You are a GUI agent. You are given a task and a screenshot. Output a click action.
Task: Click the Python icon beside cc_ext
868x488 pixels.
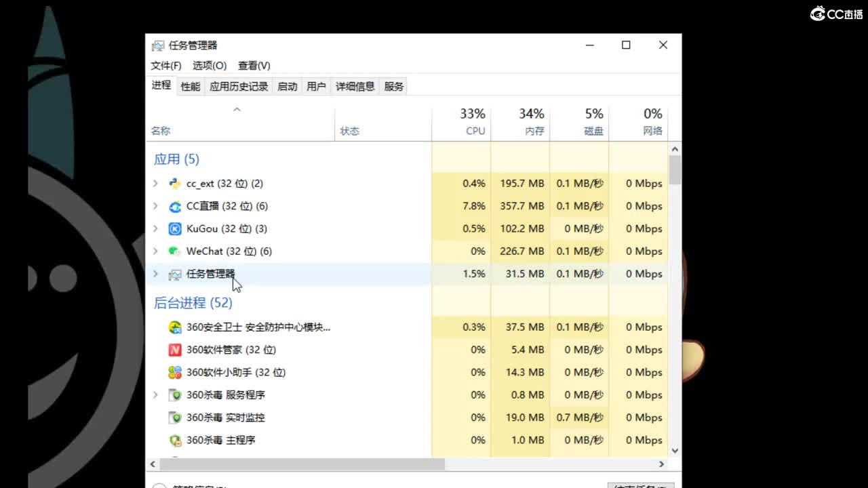(175, 184)
